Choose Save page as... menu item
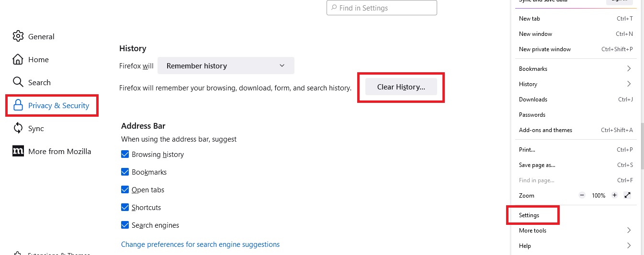Screen dimensions: 644x255 [576, 165]
